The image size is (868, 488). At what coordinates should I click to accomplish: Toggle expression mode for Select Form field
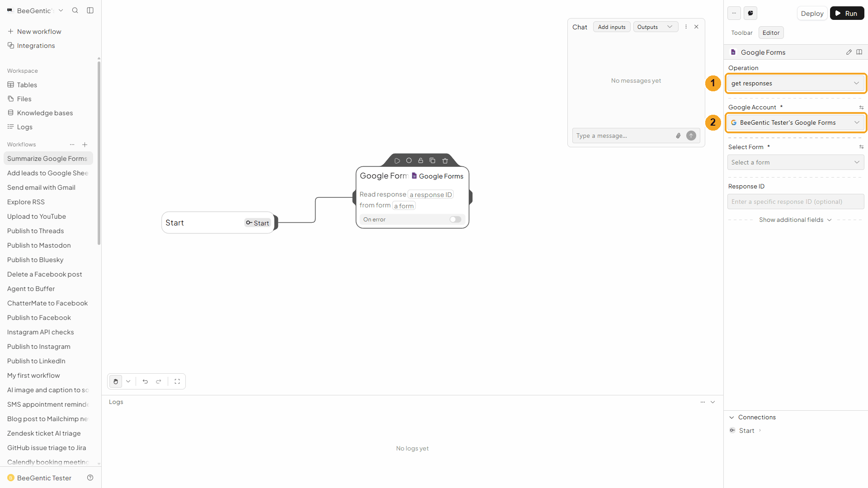[x=861, y=147]
